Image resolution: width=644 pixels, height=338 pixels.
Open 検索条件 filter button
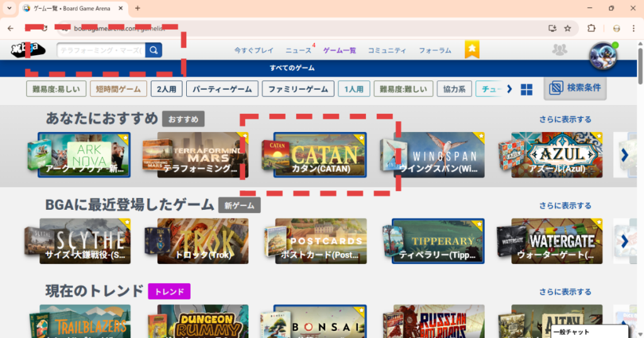575,88
